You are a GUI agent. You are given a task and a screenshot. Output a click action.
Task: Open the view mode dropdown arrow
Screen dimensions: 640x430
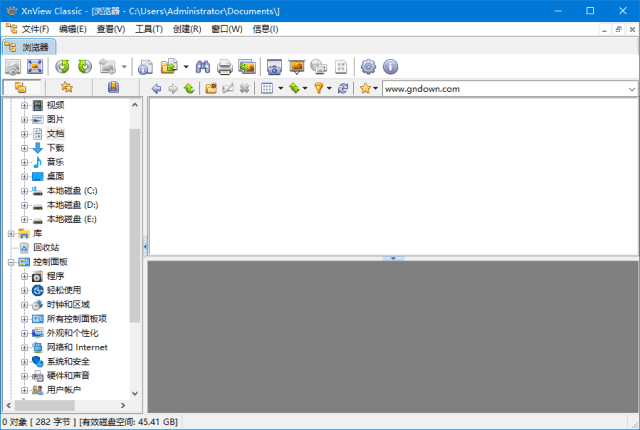278,89
